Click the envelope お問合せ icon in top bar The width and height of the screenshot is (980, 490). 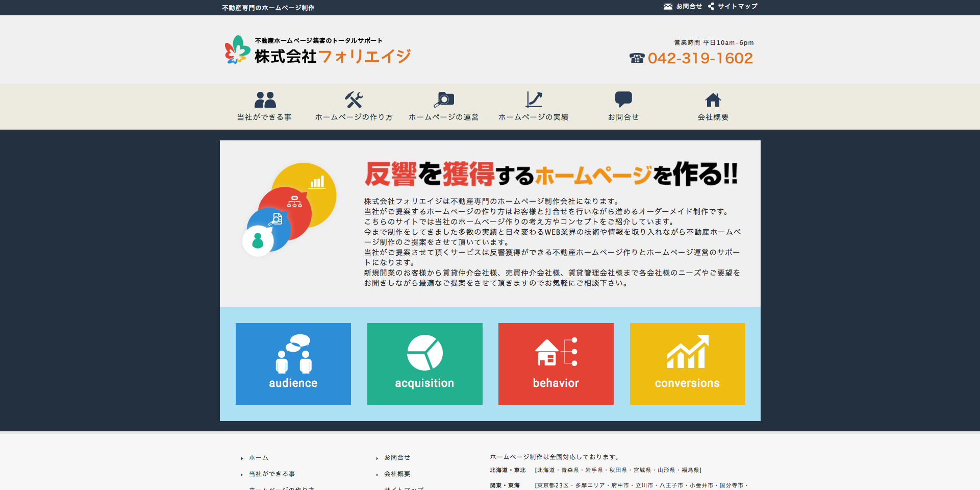coord(668,7)
